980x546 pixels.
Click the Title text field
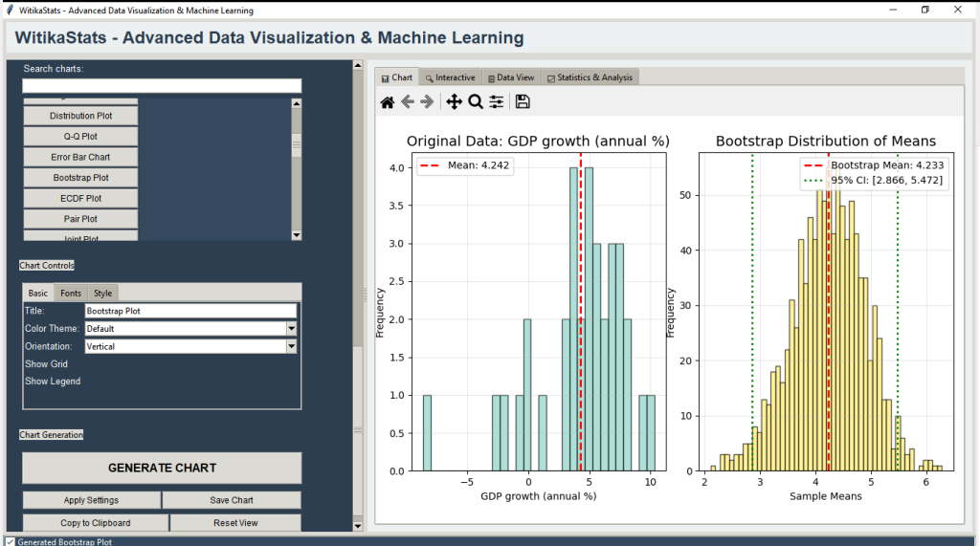coord(190,311)
